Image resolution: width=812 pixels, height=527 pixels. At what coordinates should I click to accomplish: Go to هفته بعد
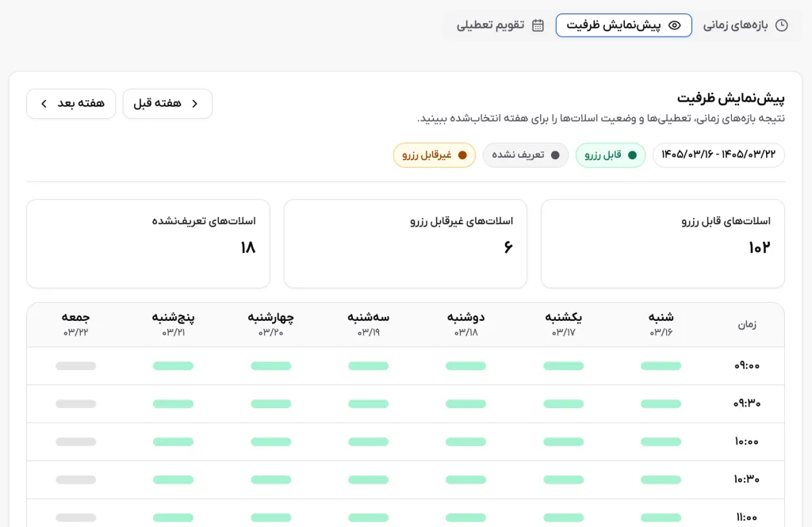(71, 104)
